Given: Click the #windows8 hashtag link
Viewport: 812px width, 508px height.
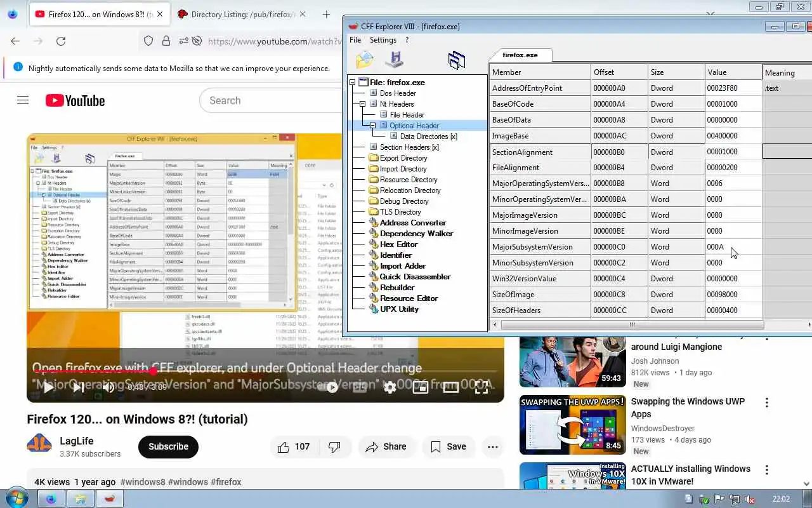Looking at the screenshot, I should click(x=143, y=482).
